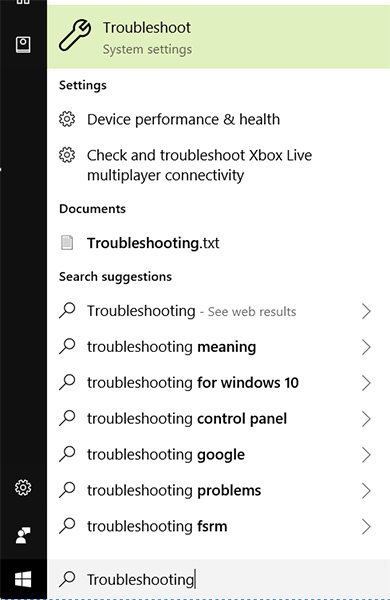Open Device performance & health setting

(x=219, y=119)
